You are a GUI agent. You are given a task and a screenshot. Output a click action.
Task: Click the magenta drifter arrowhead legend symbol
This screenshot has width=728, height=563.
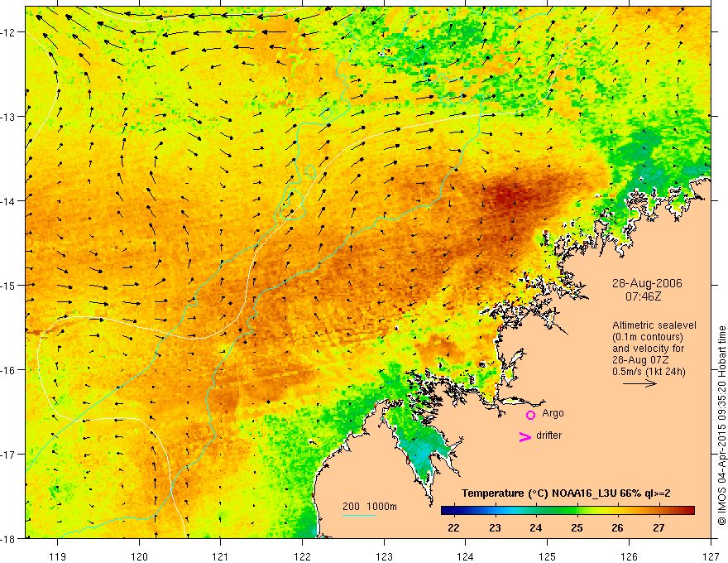[x=524, y=437]
